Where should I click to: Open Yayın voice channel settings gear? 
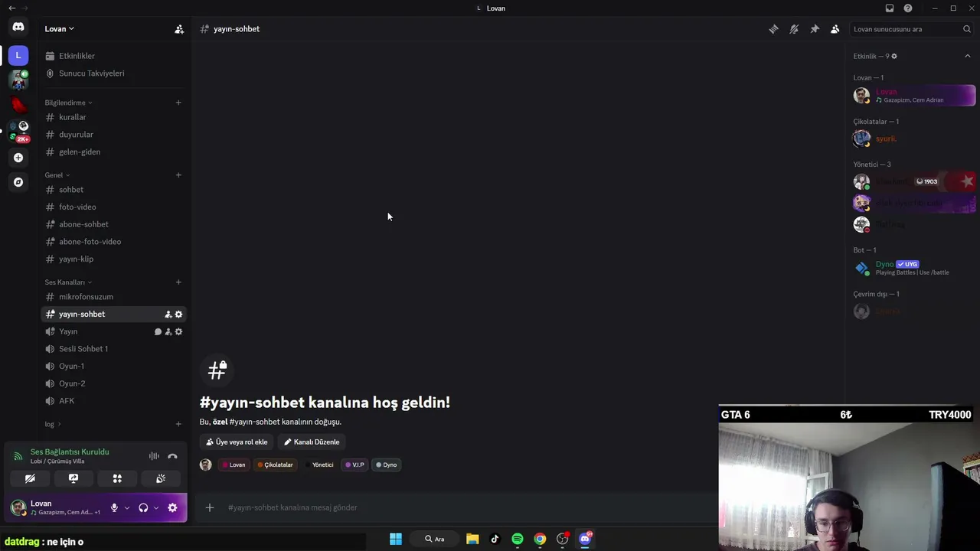[x=178, y=332]
